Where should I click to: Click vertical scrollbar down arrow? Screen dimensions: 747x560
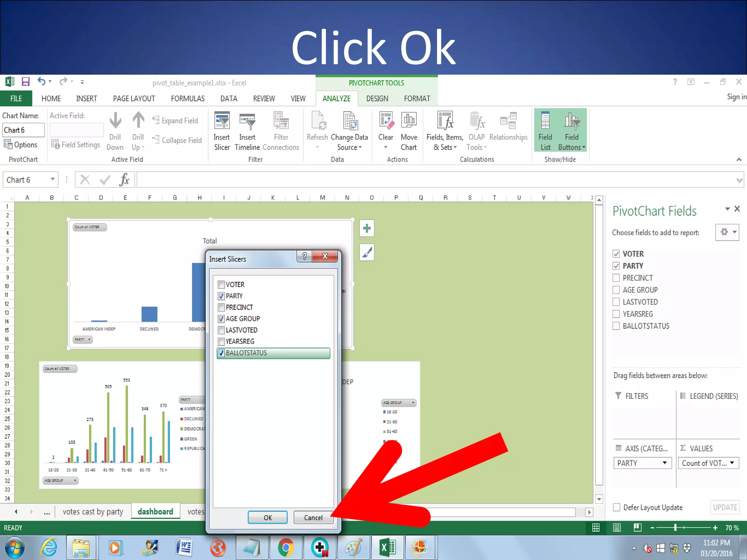[599, 499]
